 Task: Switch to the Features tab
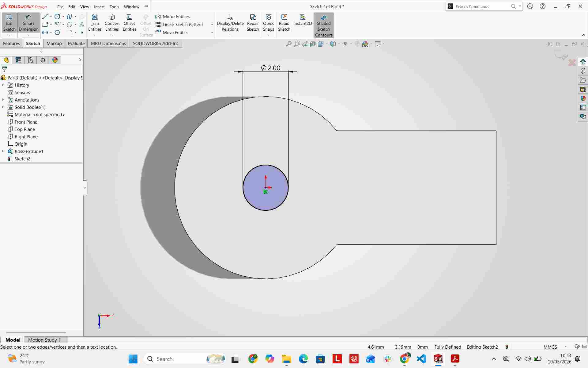click(x=11, y=44)
